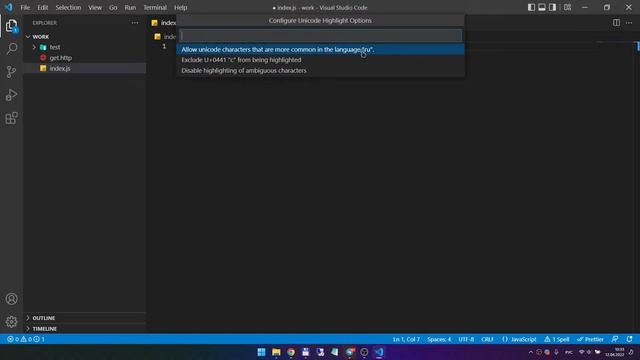Split the editor to the right

(616, 23)
